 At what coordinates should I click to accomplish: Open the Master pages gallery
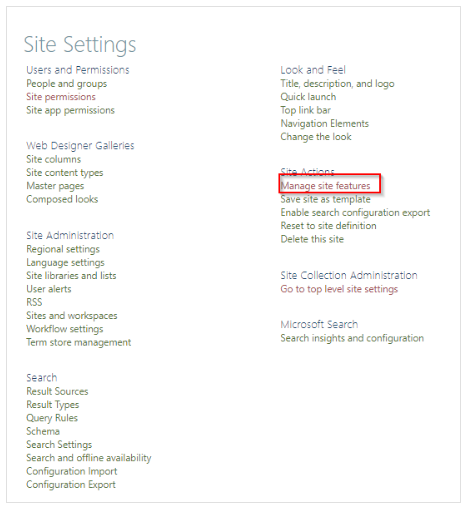[55, 186]
